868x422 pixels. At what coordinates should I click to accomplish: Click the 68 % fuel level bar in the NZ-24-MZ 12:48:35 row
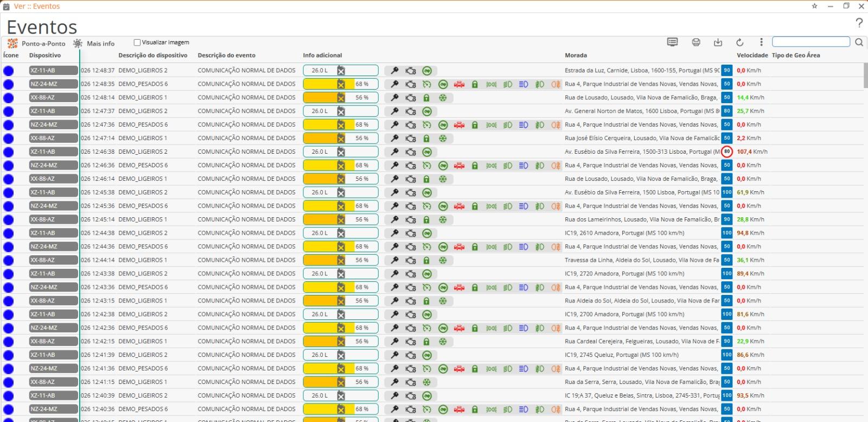click(341, 84)
